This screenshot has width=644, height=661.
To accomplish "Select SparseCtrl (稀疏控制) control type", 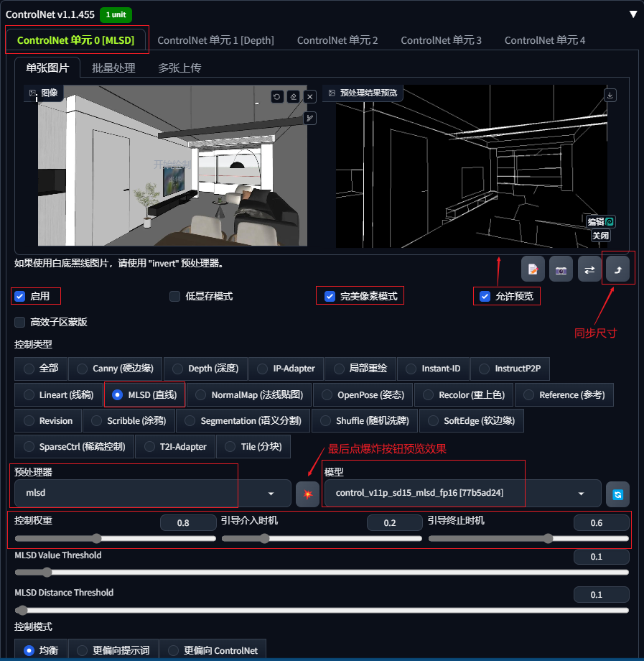I will coord(74,447).
